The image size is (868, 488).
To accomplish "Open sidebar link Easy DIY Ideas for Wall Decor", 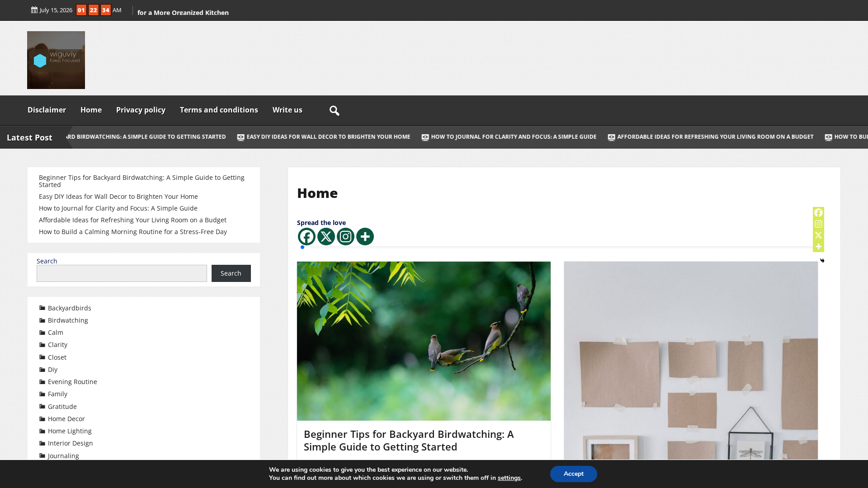I will [x=118, y=197].
